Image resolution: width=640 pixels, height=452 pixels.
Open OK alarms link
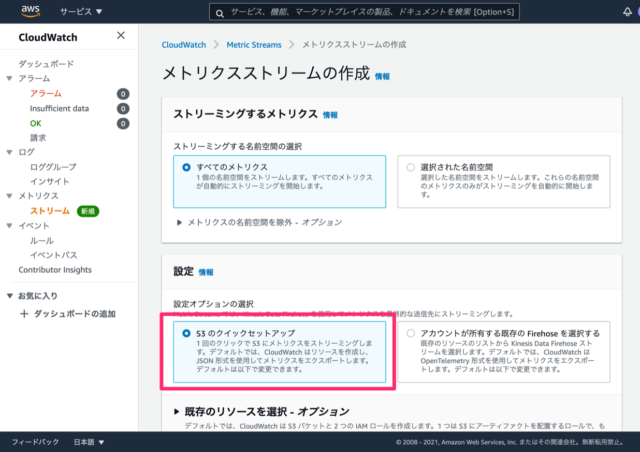[x=36, y=123]
